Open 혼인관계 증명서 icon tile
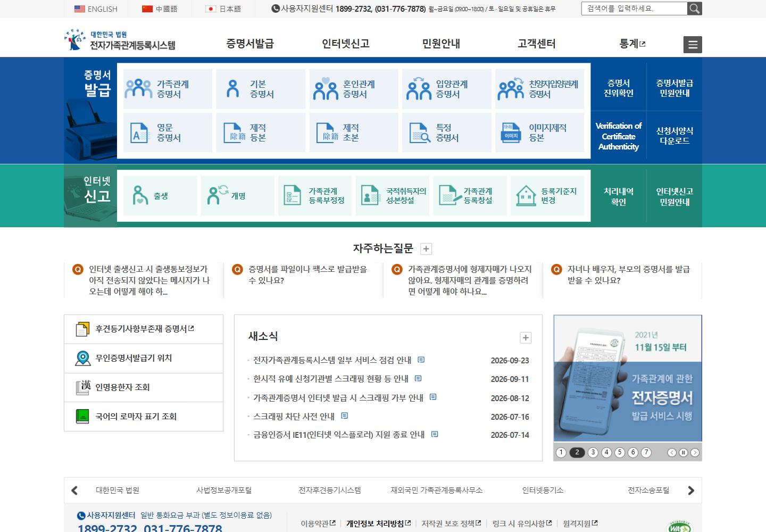Screen dimensions: 766x532 [x=354, y=89]
